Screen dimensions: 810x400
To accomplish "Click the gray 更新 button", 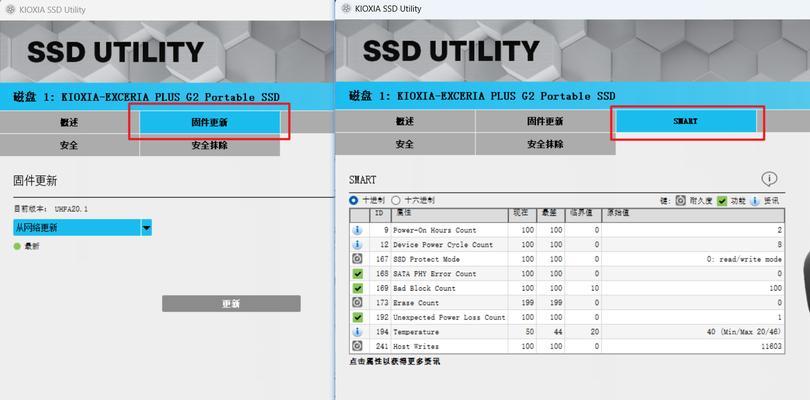I will (231, 303).
